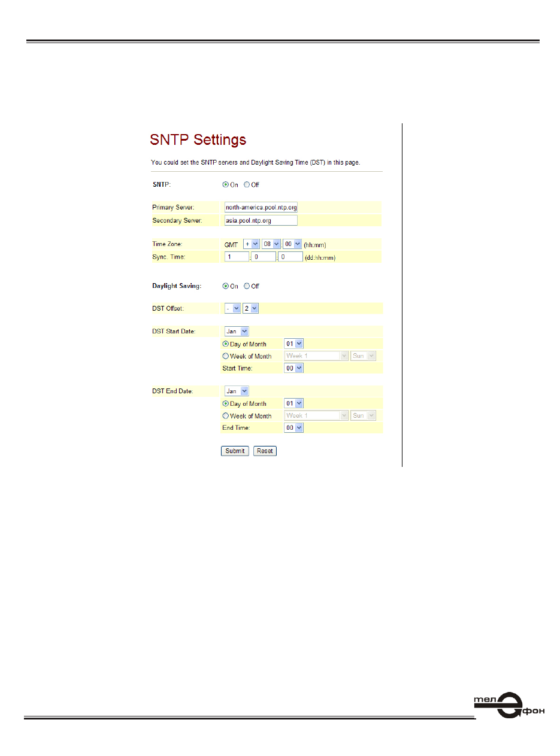Click the DST Start Date label
The width and height of the screenshot is (560, 756).
[174, 331]
